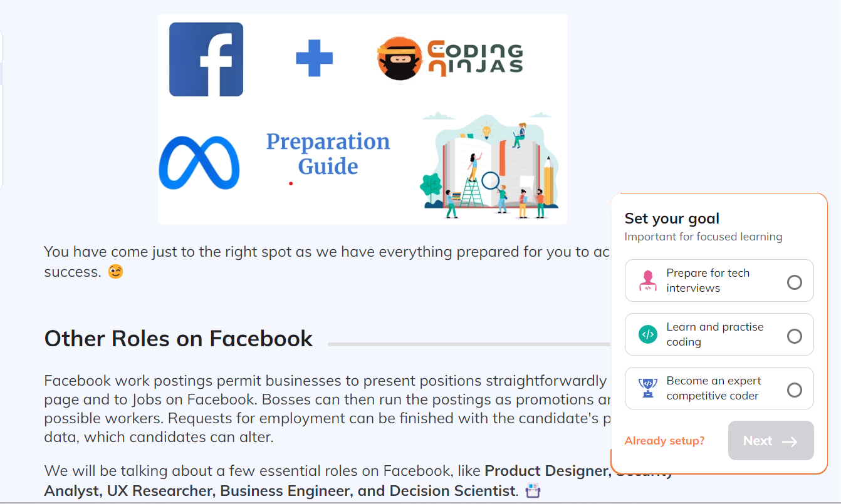This screenshot has width=841, height=504.
Task: Click the pink tech interview person icon
Action: point(648,280)
